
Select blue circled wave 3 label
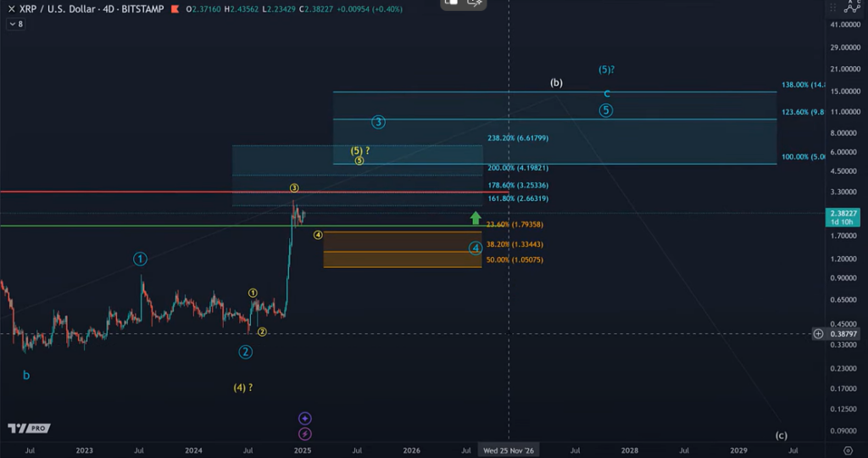coord(378,122)
